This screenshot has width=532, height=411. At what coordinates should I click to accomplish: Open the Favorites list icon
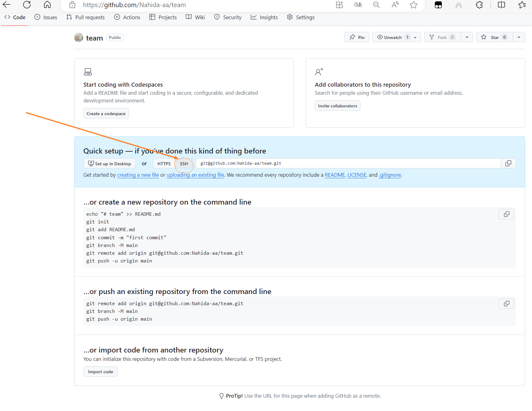pos(522,5)
